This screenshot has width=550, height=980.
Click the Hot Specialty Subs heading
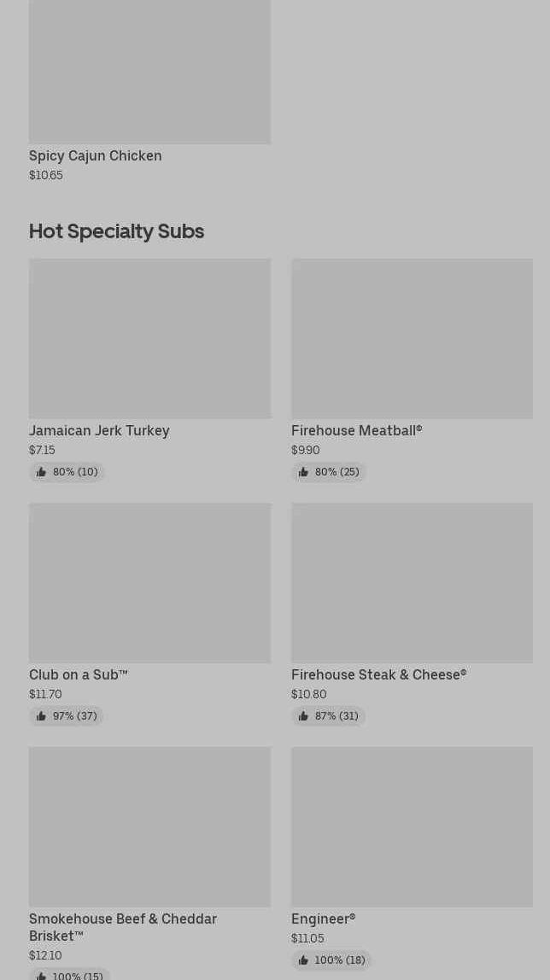click(116, 231)
